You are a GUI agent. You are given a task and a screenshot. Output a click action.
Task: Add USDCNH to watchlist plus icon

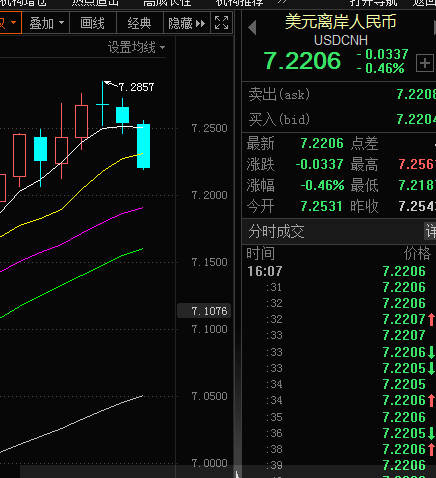click(x=424, y=63)
